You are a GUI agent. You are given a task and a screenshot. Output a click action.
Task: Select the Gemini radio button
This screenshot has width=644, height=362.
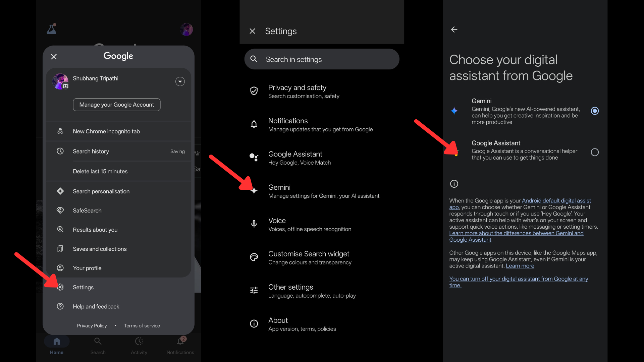595,111
